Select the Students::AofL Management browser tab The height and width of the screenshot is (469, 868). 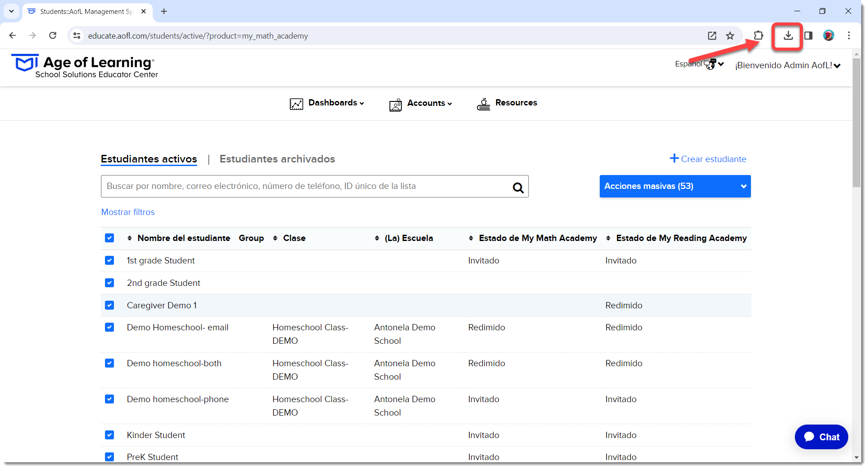(87, 12)
